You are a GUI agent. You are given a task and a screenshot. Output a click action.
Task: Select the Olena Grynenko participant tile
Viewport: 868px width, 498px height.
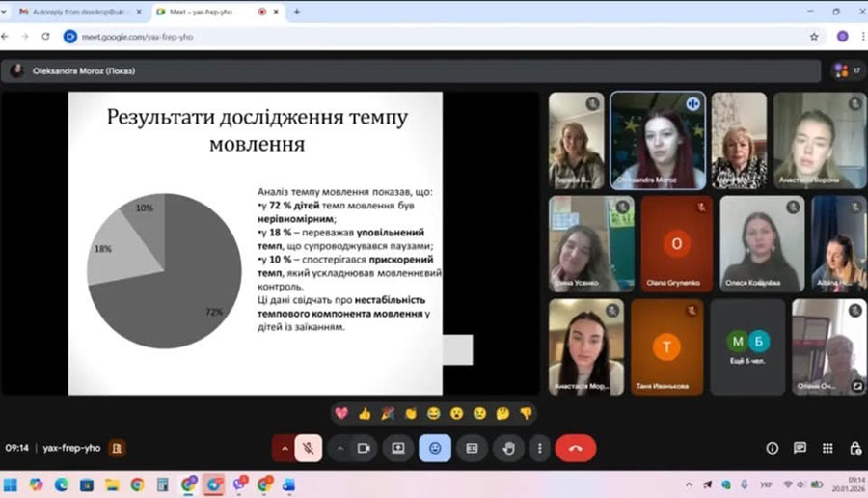pyautogui.click(x=676, y=244)
